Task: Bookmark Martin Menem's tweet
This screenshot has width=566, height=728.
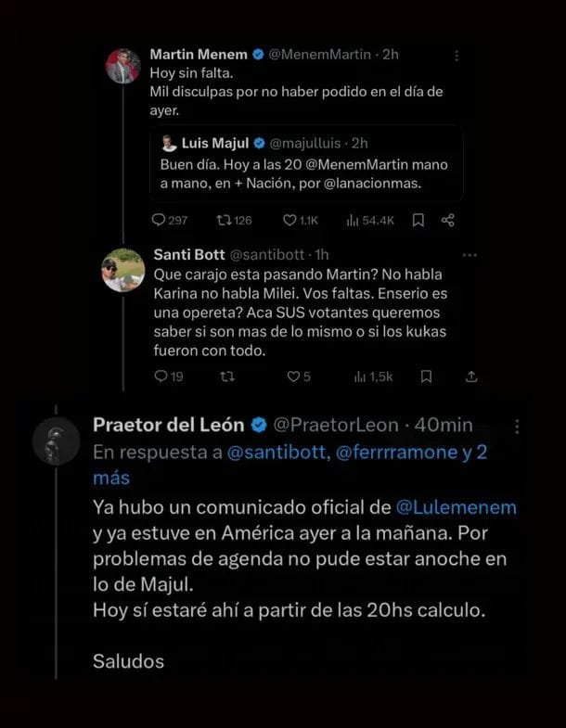Action: (418, 220)
